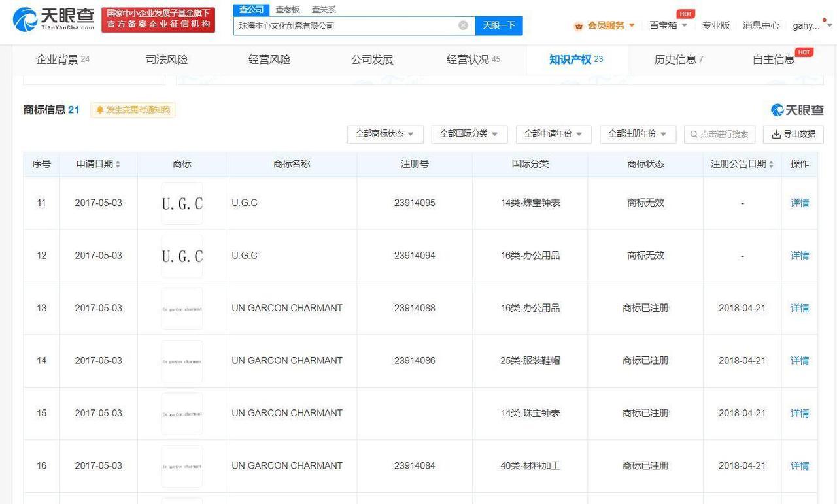Click the 天眼一下 search button
Viewport: 837px width, 504px height.
pos(499,25)
